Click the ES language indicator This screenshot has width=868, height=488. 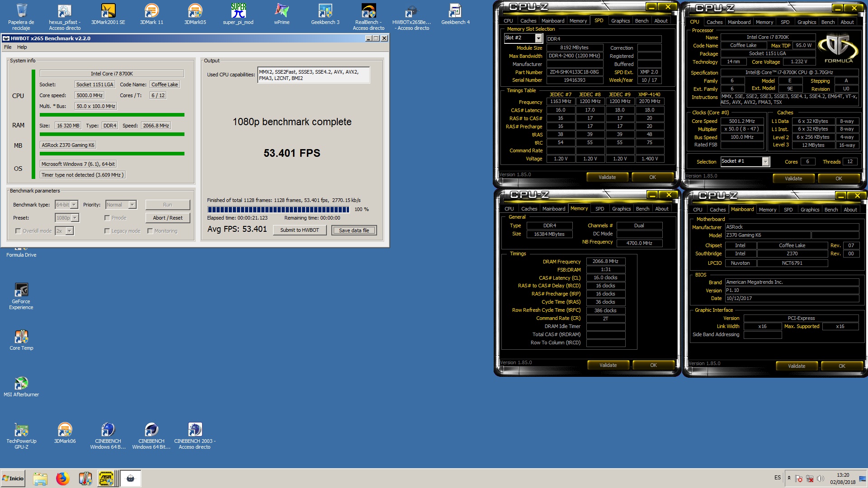[x=777, y=478]
